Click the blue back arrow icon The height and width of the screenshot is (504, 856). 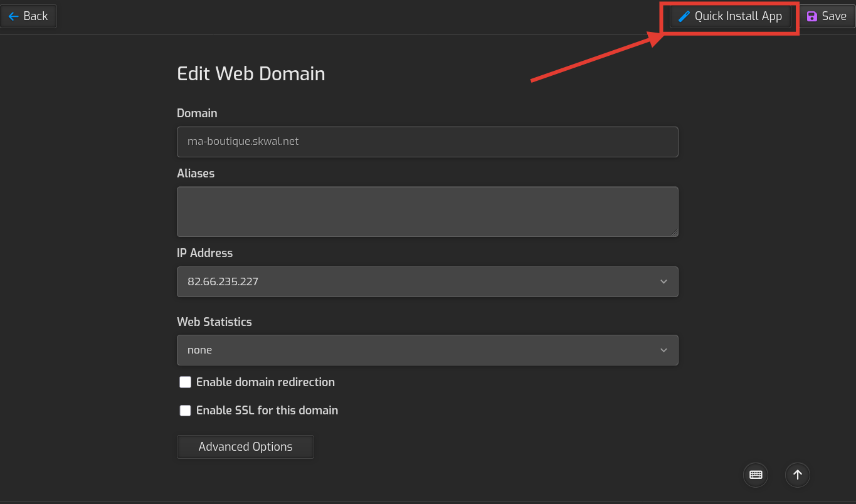pos(13,16)
